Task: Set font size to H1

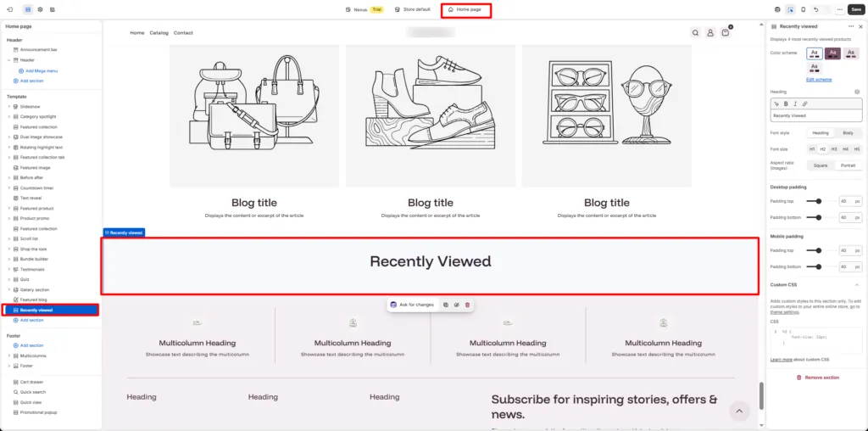Action: click(x=812, y=149)
